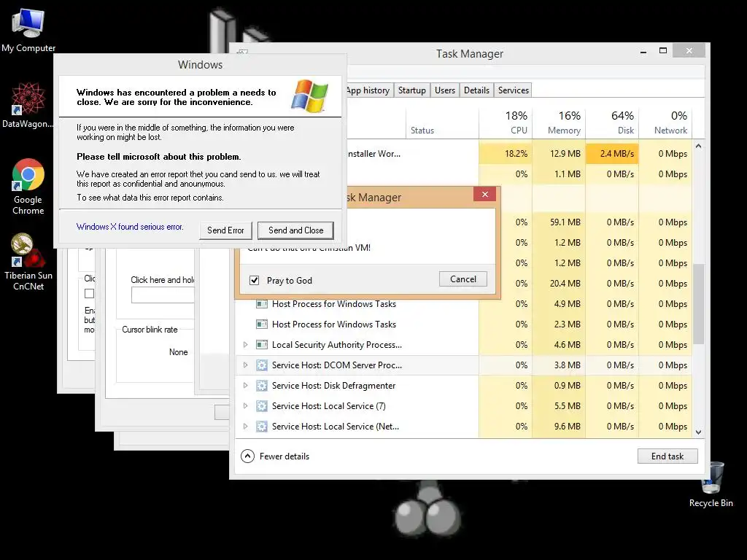The height and width of the screenshot is (560, 747).
Task: Click the None label under Cursor blink rate
Action: point(178,352)
